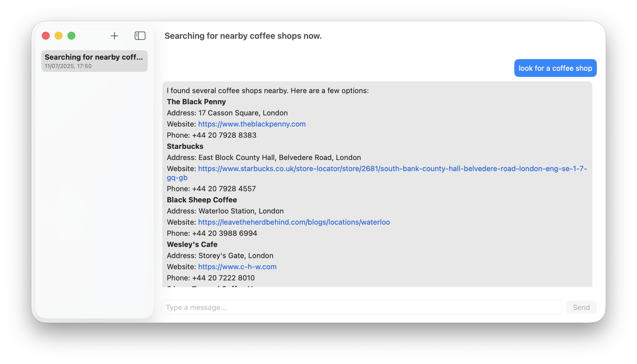Click the timestamp '11/07/2025, 17:50'

coord(68,66)
